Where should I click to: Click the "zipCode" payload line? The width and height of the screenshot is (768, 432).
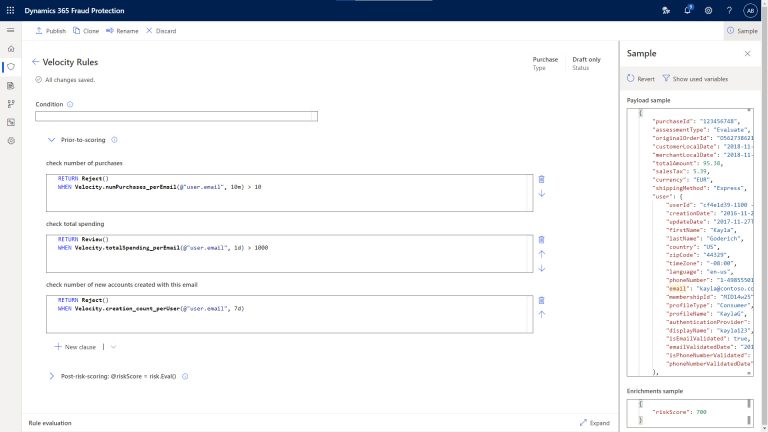pos(698,255)
